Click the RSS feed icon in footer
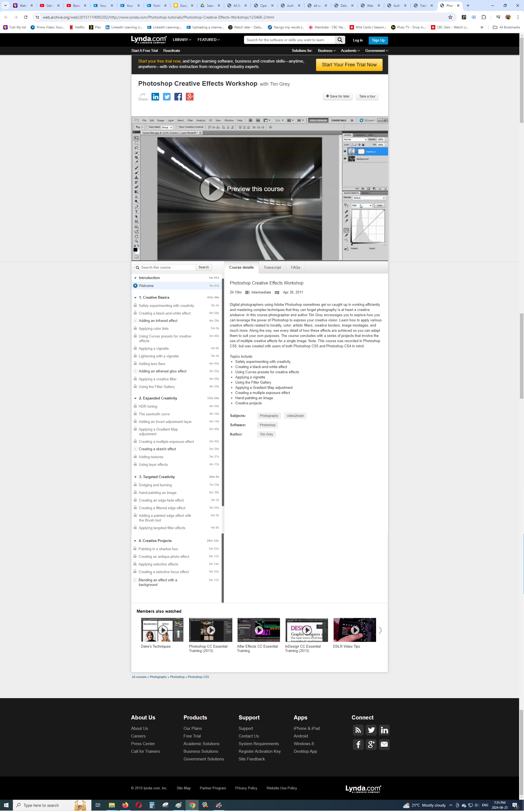The height and width of the screenshot is (812, 524). click(x=358, y=730)
